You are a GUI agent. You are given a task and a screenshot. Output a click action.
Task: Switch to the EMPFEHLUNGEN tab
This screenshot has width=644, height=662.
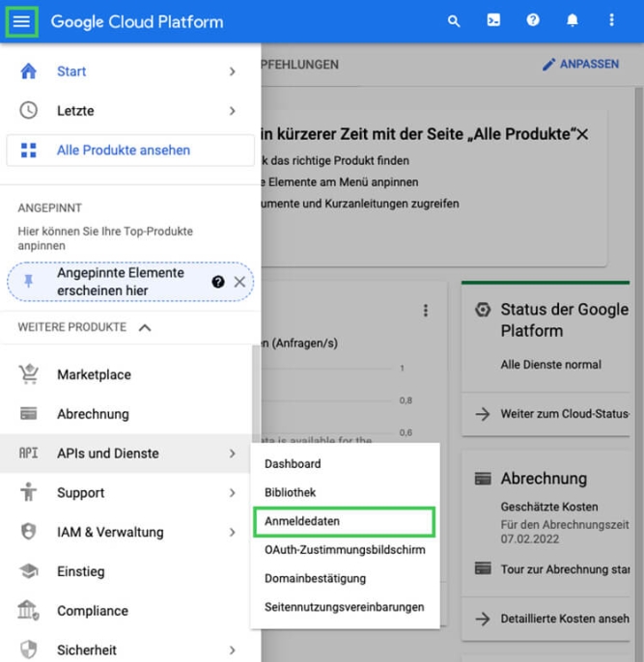coord(300,65)
